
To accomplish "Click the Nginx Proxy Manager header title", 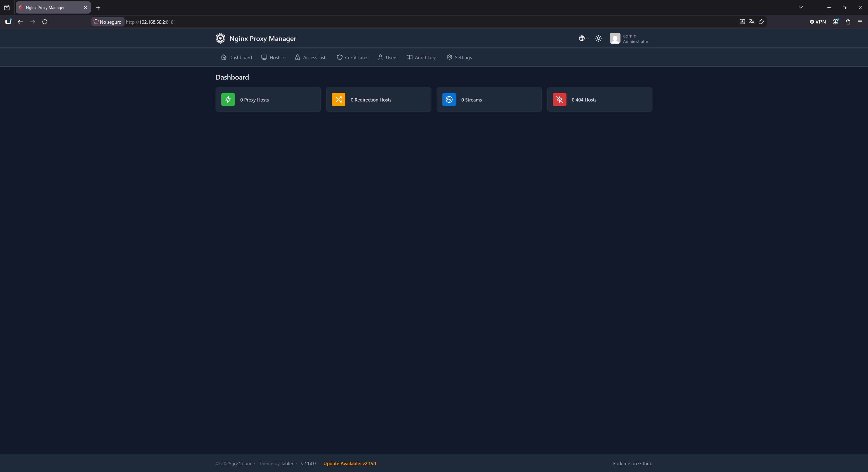I will pyautogui.click(x=263, y=38).
